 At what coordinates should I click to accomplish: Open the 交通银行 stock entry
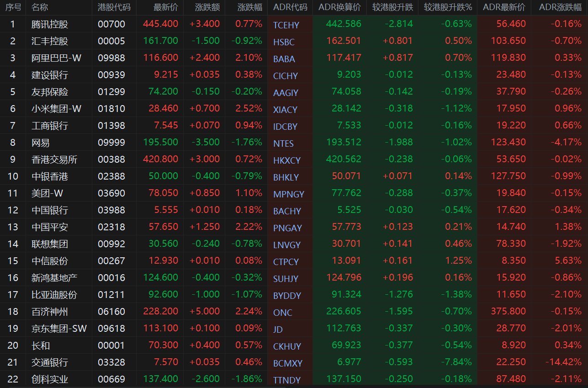(x=50, y=362)
